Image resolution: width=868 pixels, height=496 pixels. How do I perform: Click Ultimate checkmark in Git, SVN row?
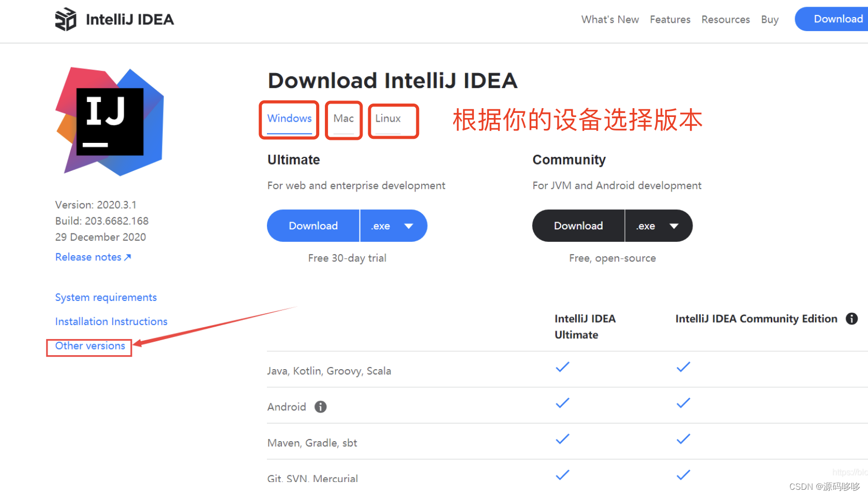point(562,475)
